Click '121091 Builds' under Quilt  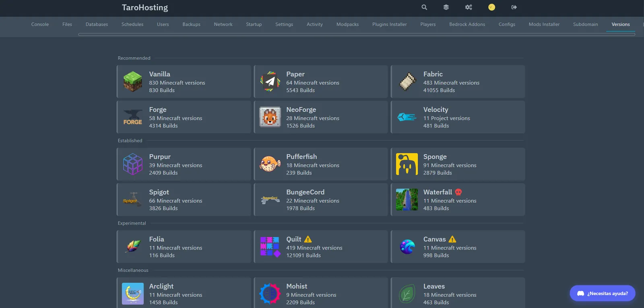(x=303, y=256)
